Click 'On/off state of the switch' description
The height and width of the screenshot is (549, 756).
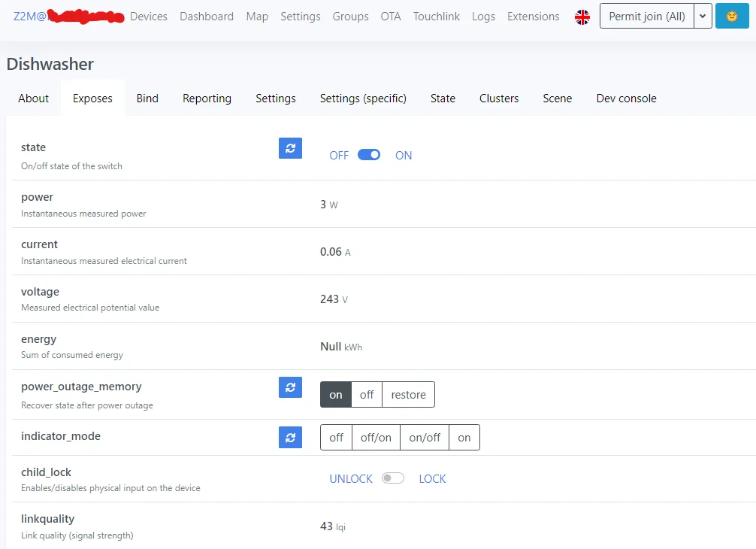[x=71, y=166]
